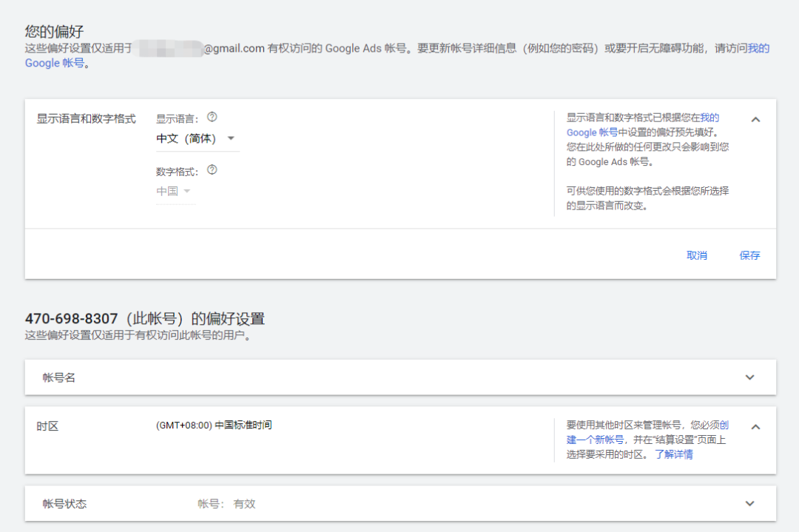Collapse the 时区 section
This screenshot has width=799, height=532.
(755, 426)
